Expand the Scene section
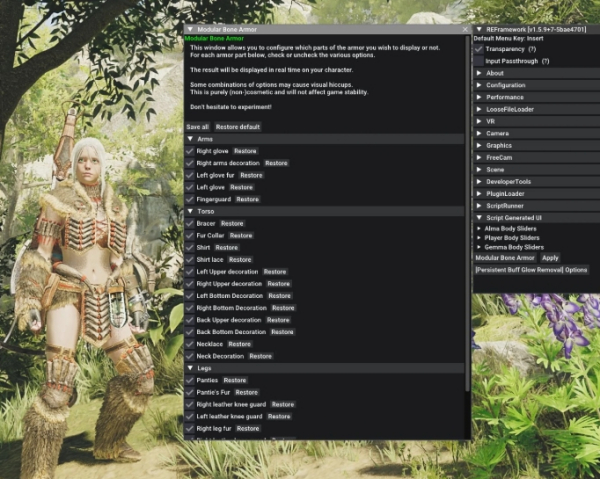 [537, 169]
